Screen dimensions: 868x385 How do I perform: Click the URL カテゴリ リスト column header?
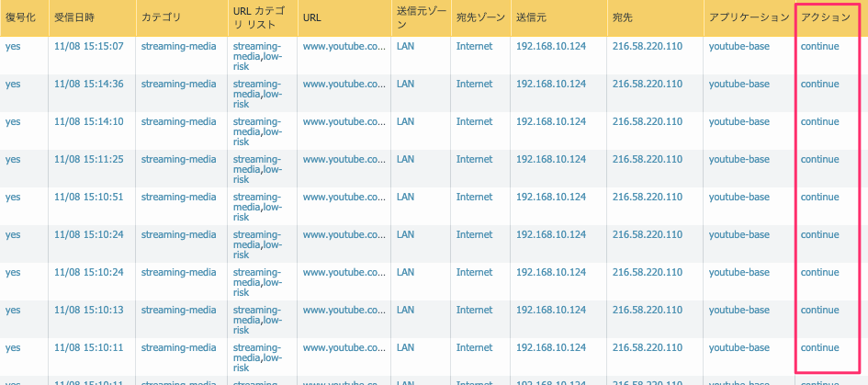coord(262,17)
